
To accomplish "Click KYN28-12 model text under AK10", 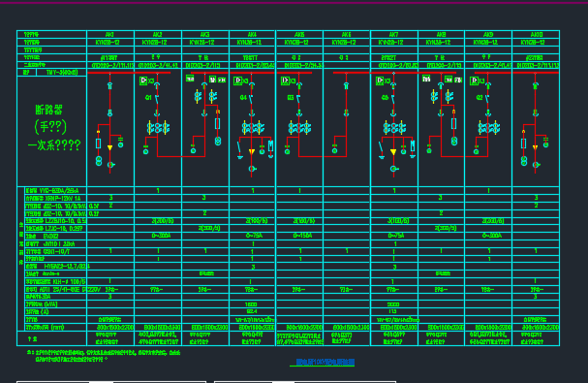I will (533, 43).
